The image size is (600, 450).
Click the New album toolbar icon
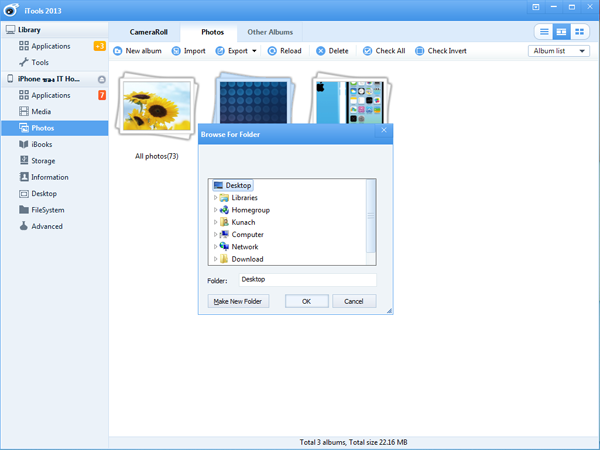(x=119, y=51)
